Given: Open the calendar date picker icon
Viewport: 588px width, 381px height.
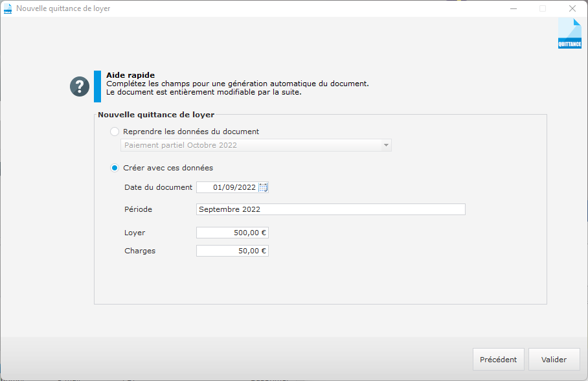Looking at the screenshot, I should 263,187.
